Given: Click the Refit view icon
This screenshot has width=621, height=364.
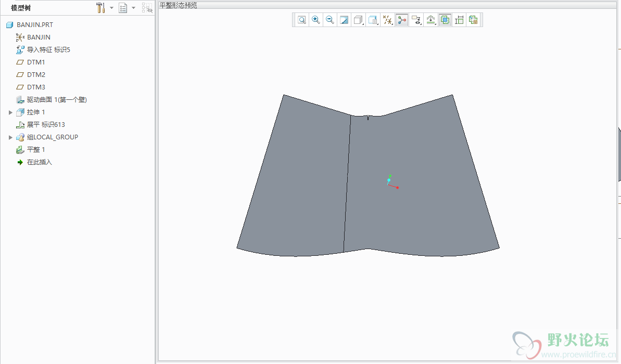Looking at the screenshot, I should pos(302,20).
